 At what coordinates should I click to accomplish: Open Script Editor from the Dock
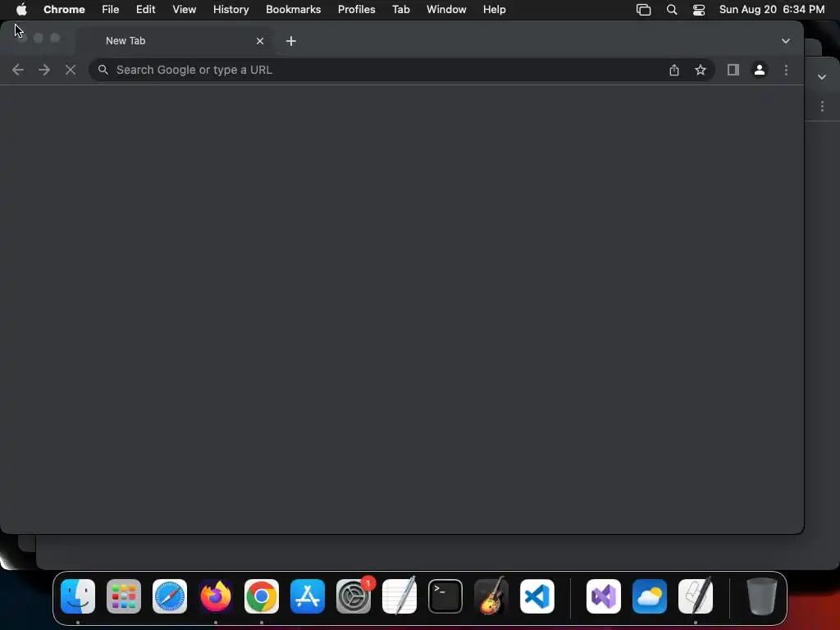[696, 596]
